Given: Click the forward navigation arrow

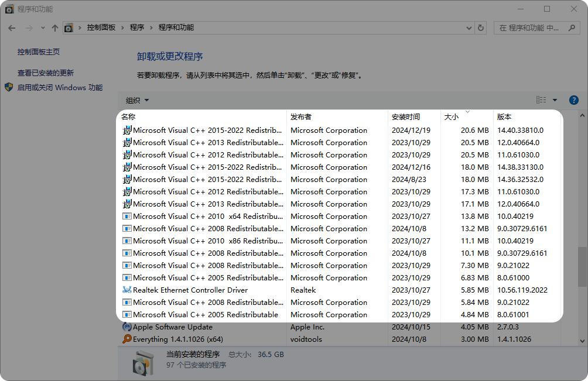Looking at the screenshot, I should click(29, 28).
